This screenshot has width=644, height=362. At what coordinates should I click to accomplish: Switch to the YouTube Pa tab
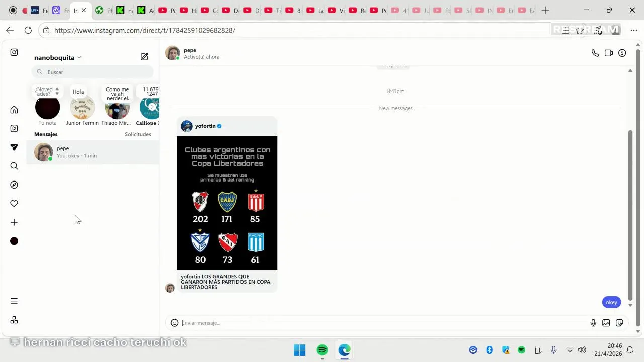167,10
